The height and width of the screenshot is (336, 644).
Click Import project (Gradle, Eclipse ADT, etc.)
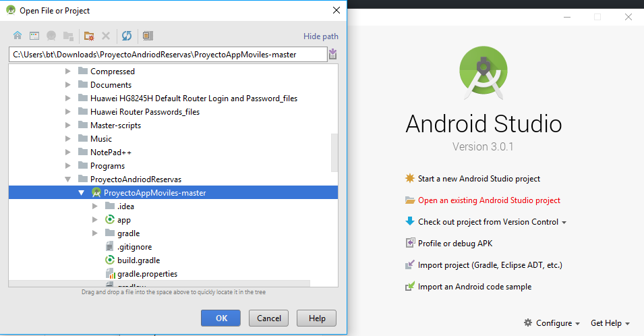pos(490,265)
